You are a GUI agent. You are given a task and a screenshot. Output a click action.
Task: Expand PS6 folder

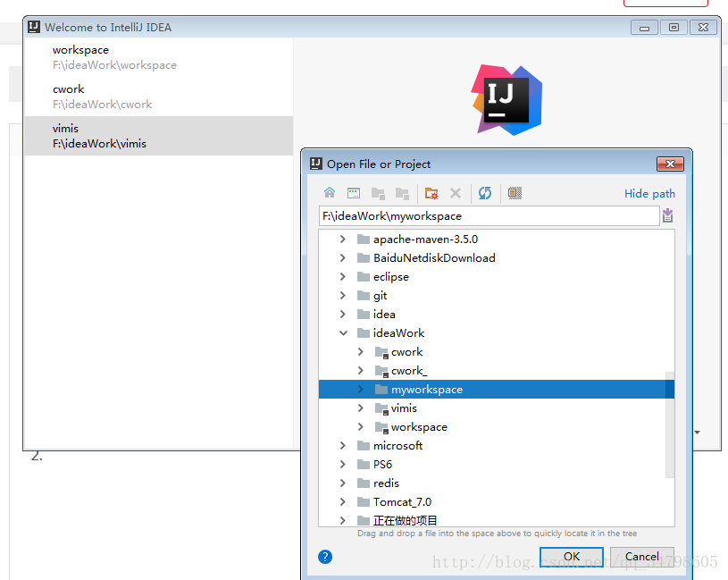[x=343, y=465]
